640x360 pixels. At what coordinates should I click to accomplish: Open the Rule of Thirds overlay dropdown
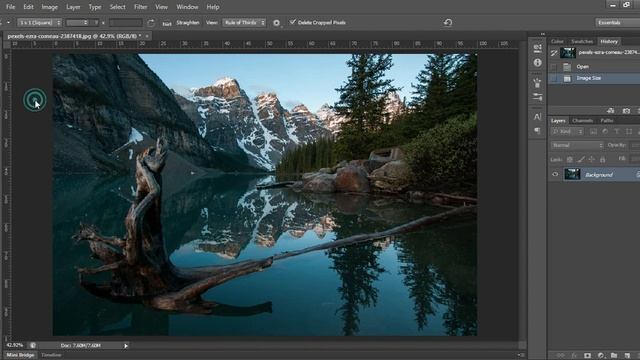click(244, 22)
